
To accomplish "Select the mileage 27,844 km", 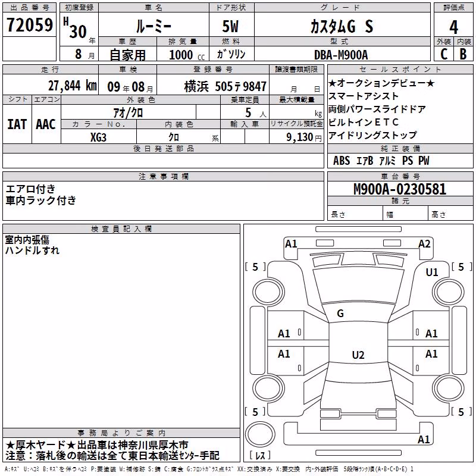I will click(x=73, y=85).
